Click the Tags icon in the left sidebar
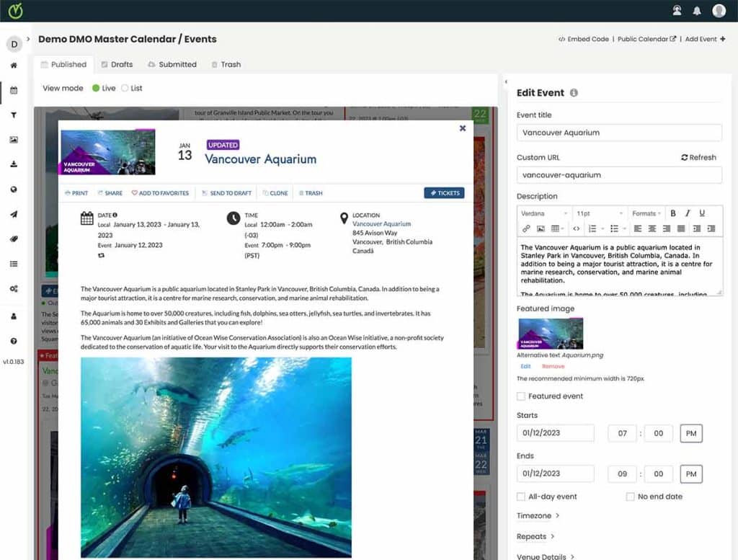 [x=14, y=239]
